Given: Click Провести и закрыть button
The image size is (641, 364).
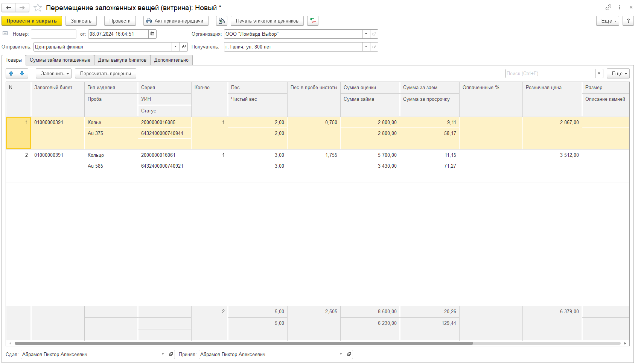Looking at the screenshot, I should pos(32,21).
